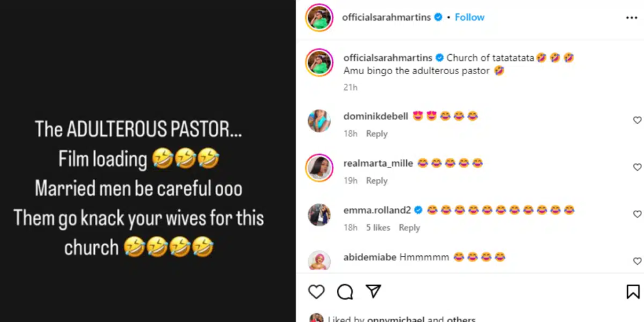Save post with bookmark icon

point(632,292)
